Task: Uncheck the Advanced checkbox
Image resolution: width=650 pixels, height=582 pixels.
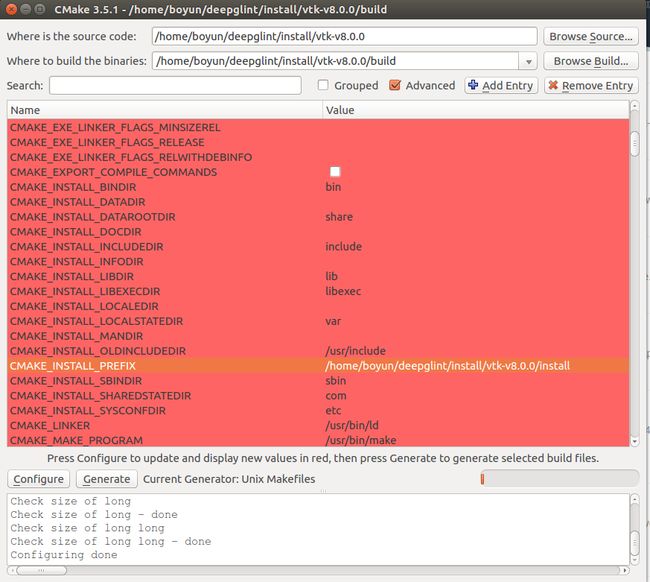Action: [395, 85]
